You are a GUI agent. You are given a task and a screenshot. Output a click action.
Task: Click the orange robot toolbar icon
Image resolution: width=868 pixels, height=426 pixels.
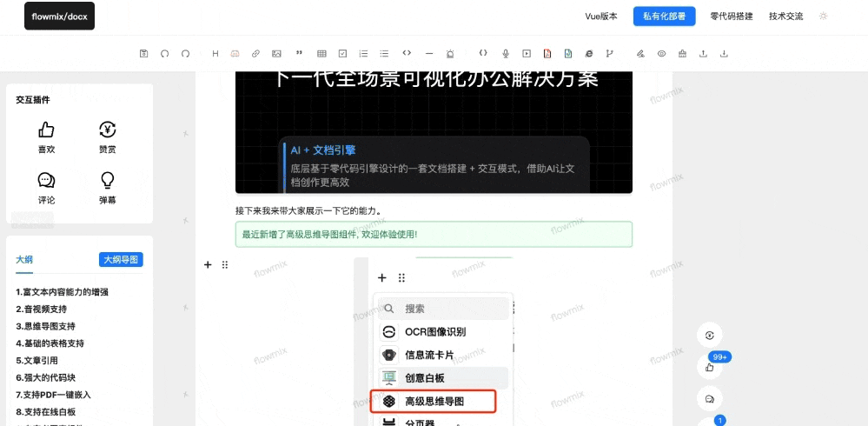pos(235,54)
